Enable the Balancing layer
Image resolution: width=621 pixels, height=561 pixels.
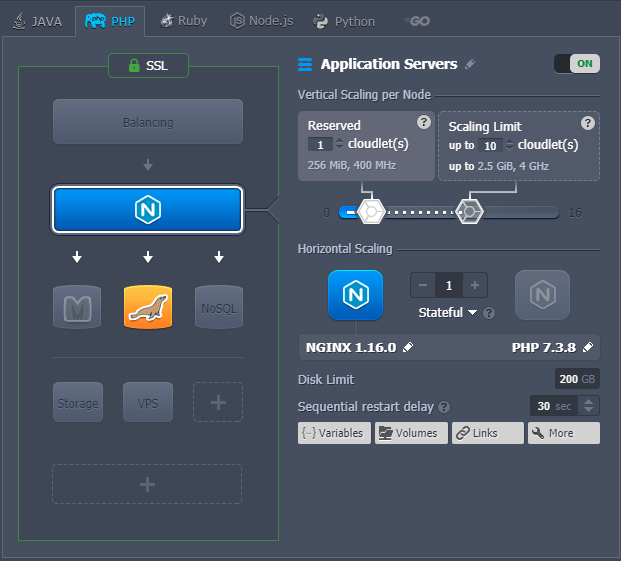148,122
